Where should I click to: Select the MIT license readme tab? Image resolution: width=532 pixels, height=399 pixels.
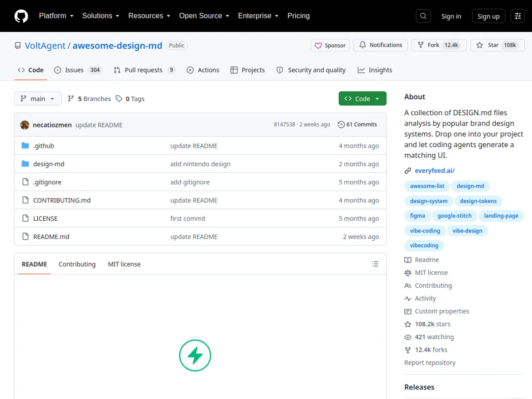pos(124,264)
